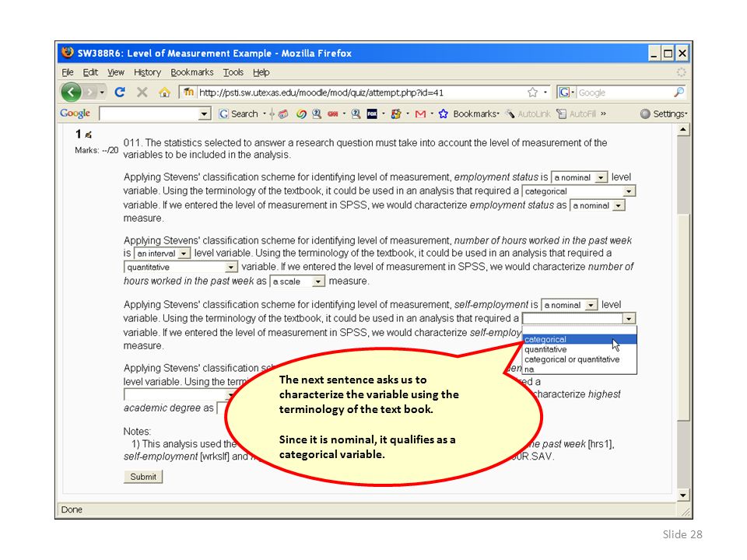Click the scrollbar up arrow
The height and width of the screenshot is (560, 747).
(x=683, y=130)
